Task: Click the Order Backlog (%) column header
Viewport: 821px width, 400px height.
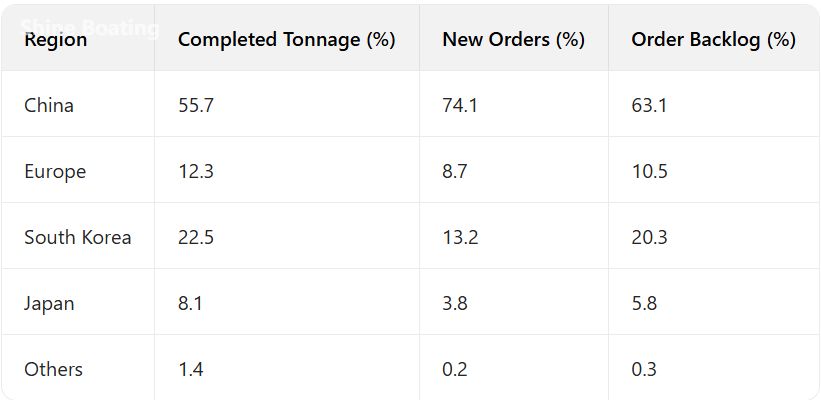Action: [713, 40]
